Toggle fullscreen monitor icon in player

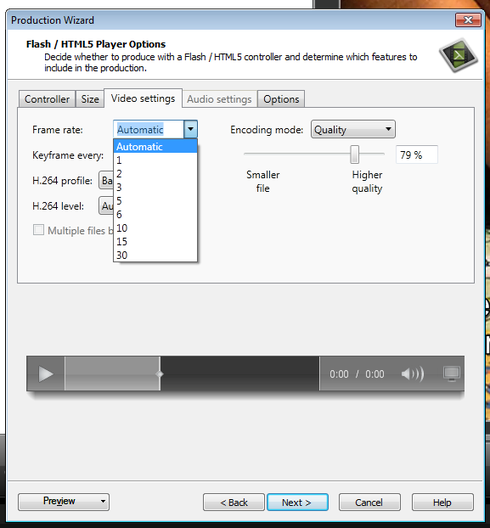[451, 374]
